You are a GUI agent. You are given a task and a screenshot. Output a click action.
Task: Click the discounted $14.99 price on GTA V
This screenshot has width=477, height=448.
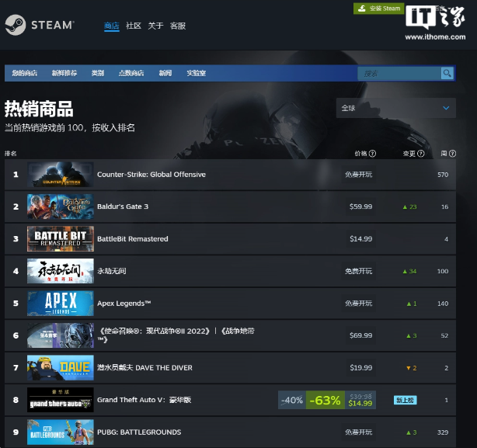coord(360,403)
